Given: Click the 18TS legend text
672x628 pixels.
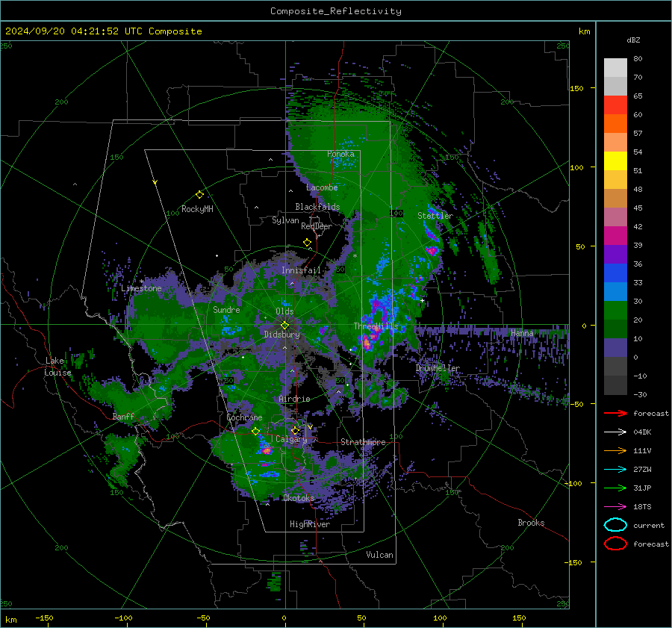Looking at the screenshot, I should (642, 507).
